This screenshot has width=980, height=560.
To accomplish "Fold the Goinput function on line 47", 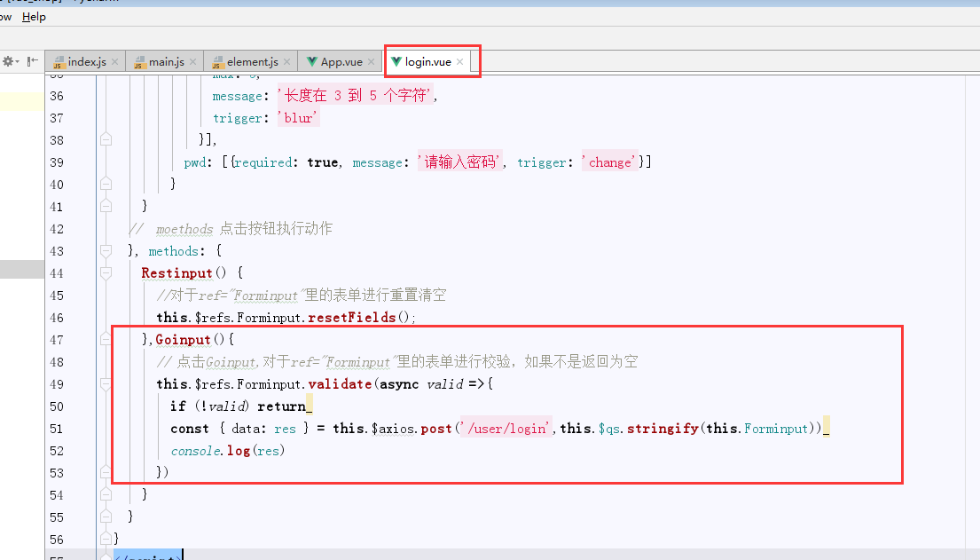I will [106, 339].
